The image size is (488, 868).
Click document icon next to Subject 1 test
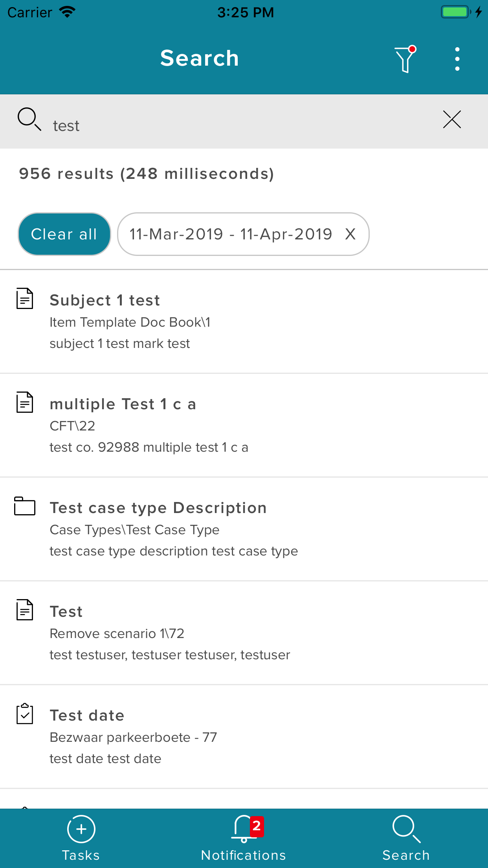click(x=25, y=298)
